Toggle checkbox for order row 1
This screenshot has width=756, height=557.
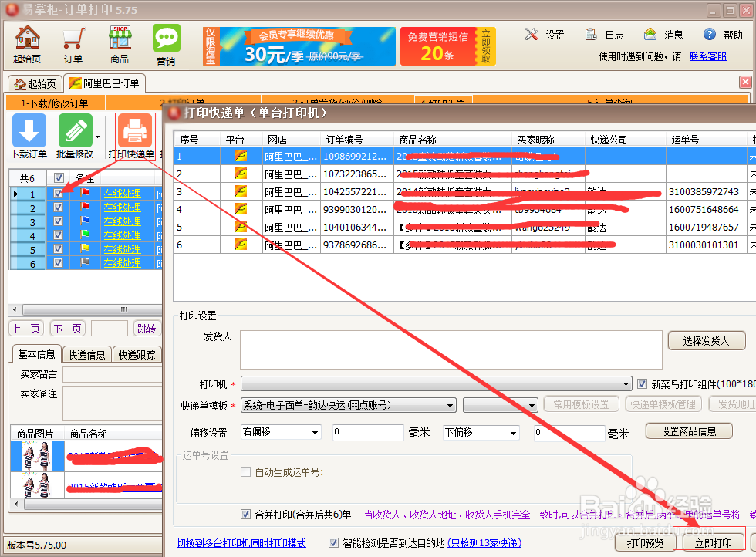click(59, 194)
